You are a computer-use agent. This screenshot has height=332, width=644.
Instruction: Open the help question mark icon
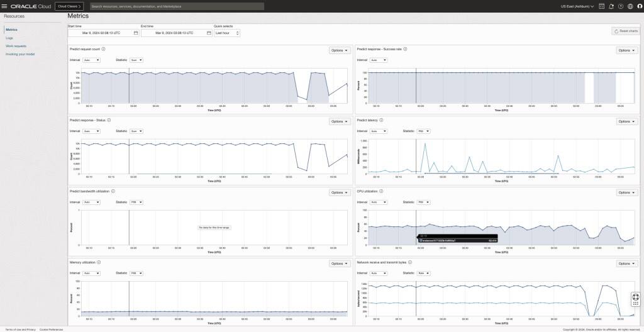621,6
